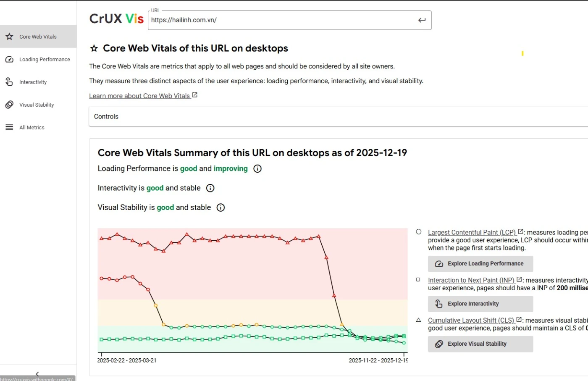Show info for Visual Stability summary

pyautogui.click(x=220, y=208)
